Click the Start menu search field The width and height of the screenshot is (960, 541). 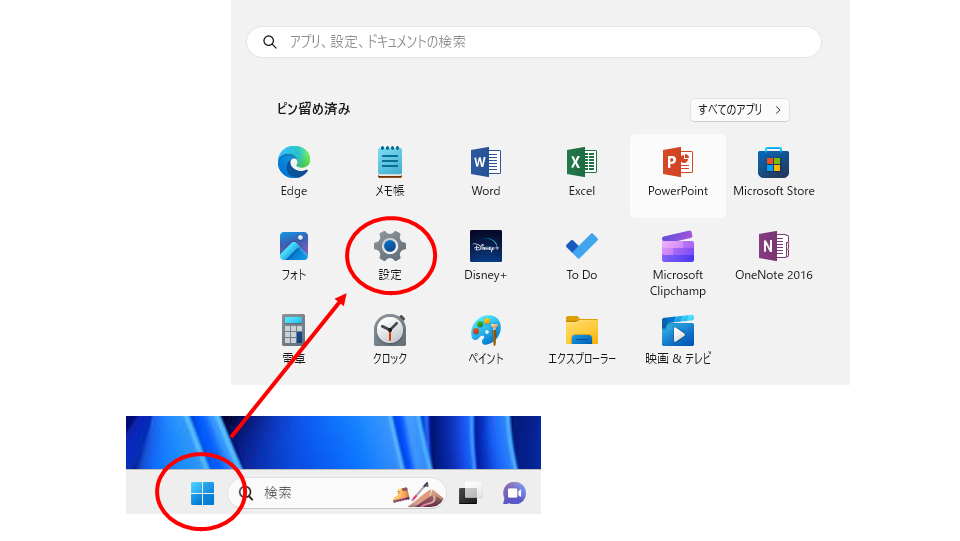tap(534, 42)
